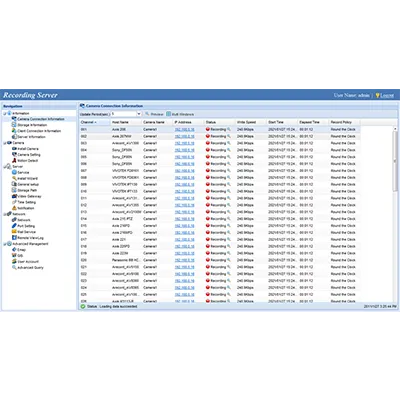Open the Advanced Query item
Image resolution: width=400 pixels, height=400 pixels.
point(30,268)
